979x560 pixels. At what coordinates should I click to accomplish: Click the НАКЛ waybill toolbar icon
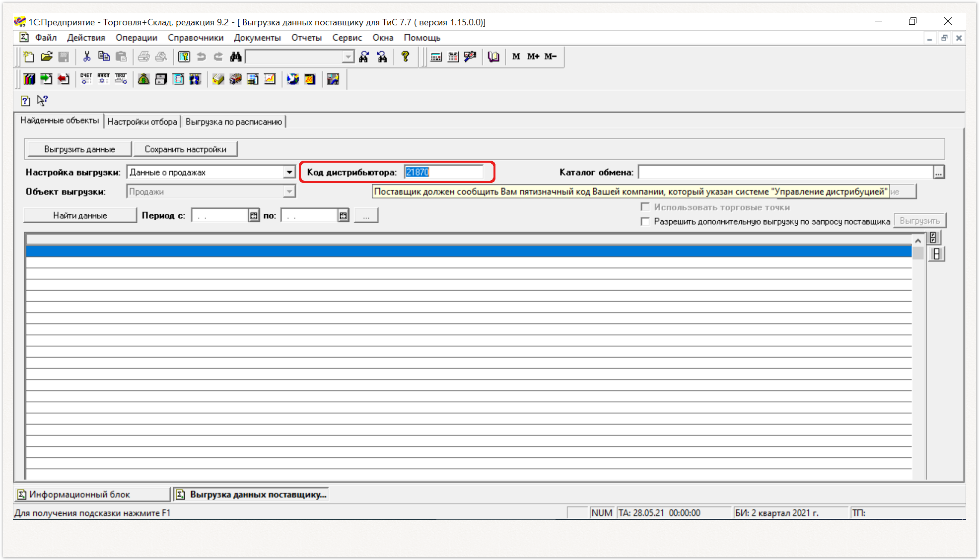coord(103,79)
